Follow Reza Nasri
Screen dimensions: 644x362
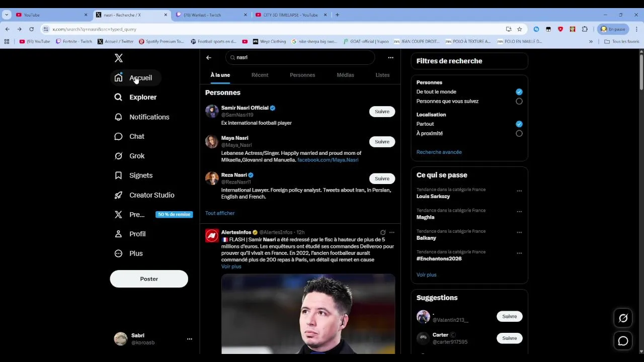pos(382,178)
